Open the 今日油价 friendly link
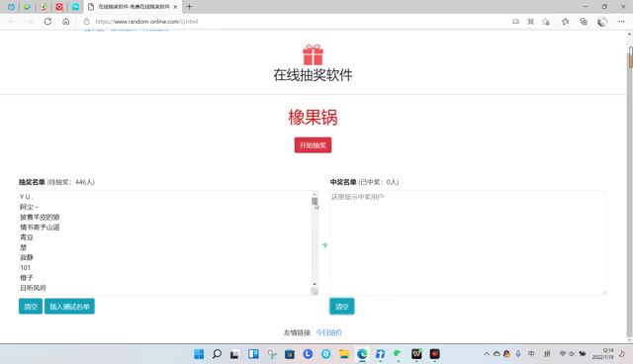The image size is (633, 364). 328,332
